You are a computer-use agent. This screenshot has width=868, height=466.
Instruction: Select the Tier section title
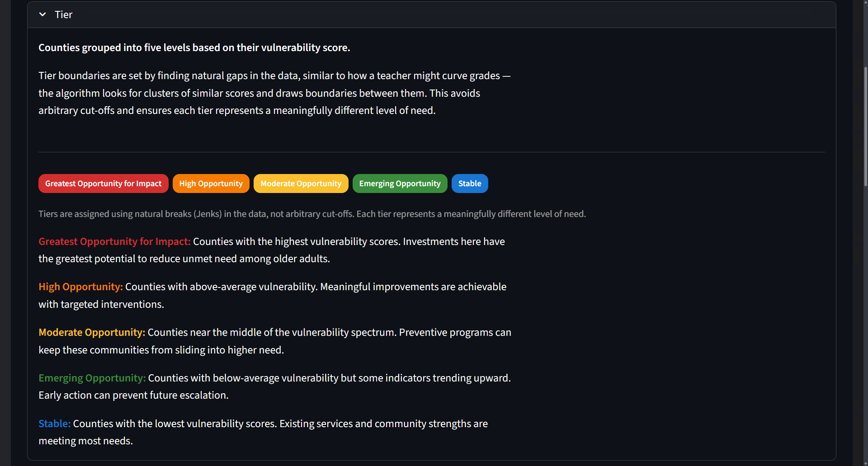coord(63,14)
